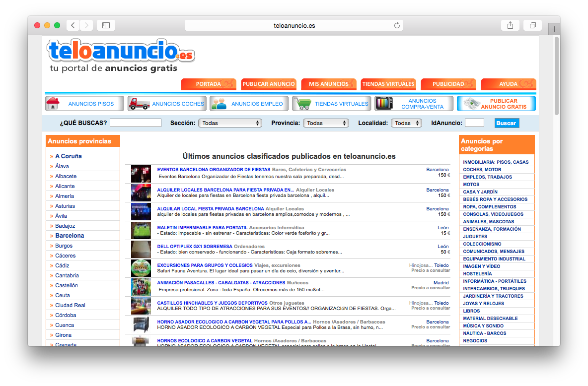Screen dimensions: 588x386
Task: Reload the page with the refresh icon
Action: pyautogui.click(x=397, y=25)
